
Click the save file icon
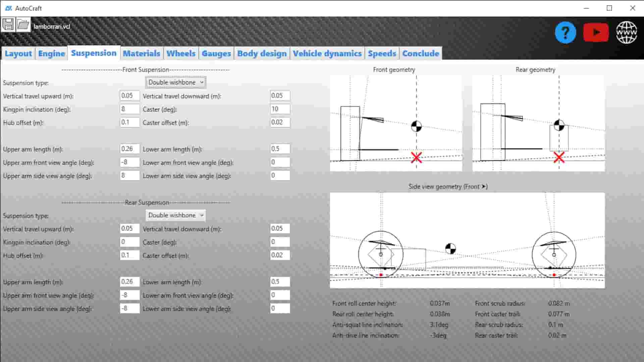tap(9, 25)
